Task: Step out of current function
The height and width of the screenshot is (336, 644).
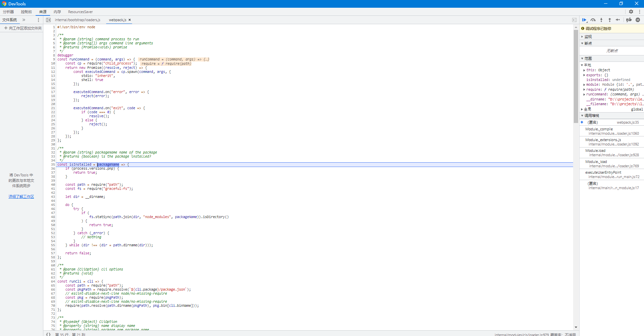Action: (x=610, y=20)
